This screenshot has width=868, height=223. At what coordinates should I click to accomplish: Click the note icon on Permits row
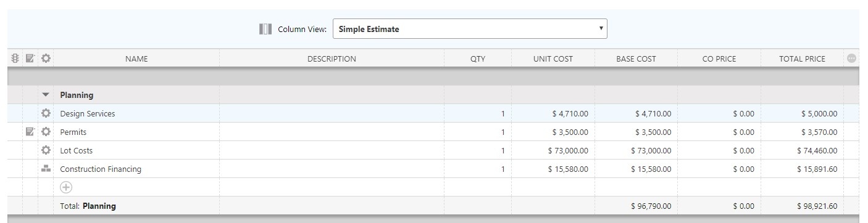pos(30,132)
